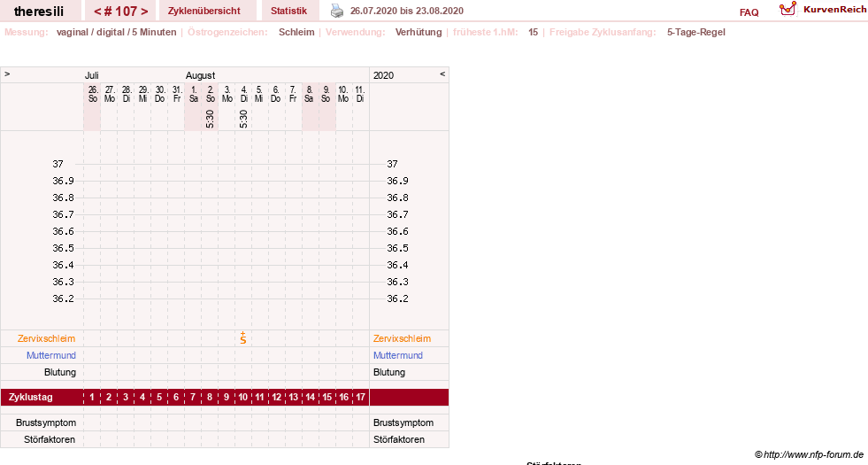Click the date range 26.07.2020 bis 23.08.2020
Screen dimensions: 868x465
[407, 11]
